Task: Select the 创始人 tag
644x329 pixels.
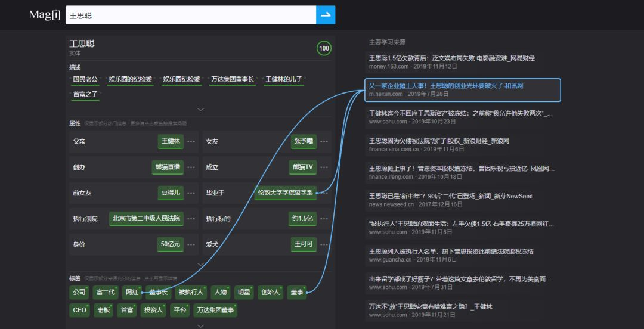Action: pos(270,293)
